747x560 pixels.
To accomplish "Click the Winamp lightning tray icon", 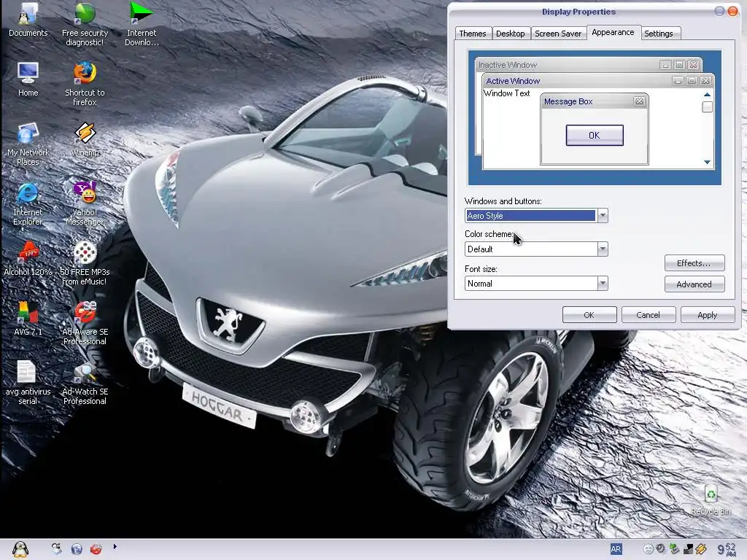I will point(701,549).
